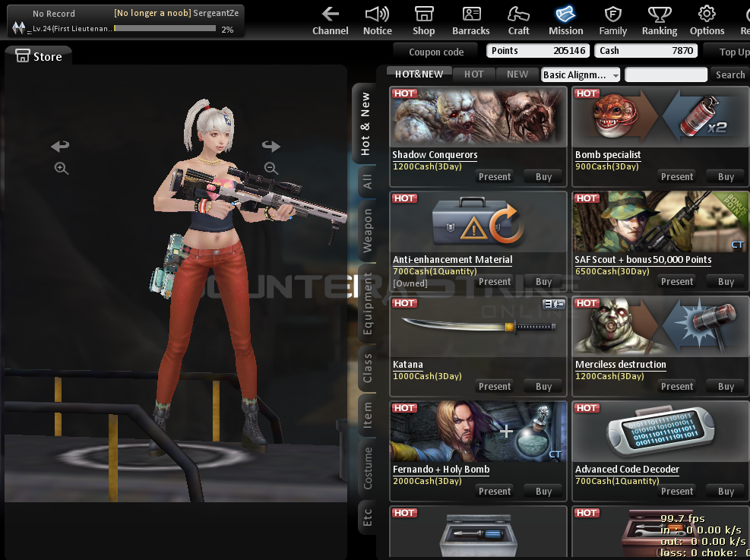Buy Fernando + Holy Bomb
750x560 pixels.
point(544,491)
